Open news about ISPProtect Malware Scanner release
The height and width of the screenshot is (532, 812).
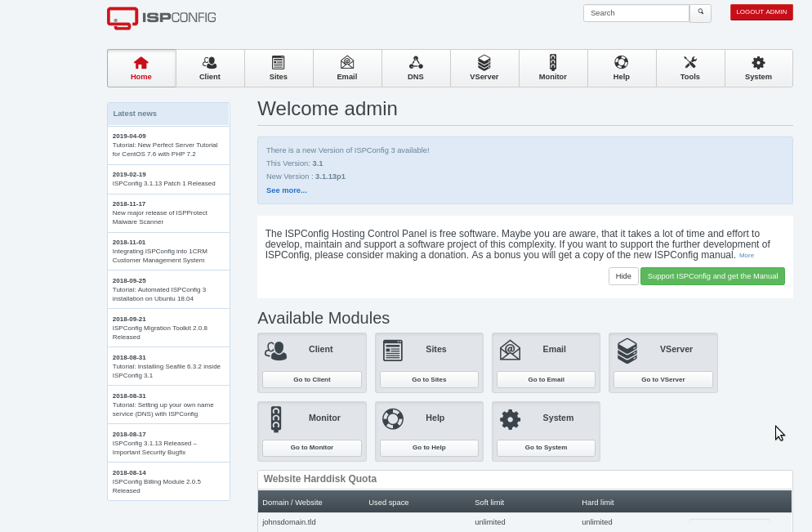click(x=168, y=213)
